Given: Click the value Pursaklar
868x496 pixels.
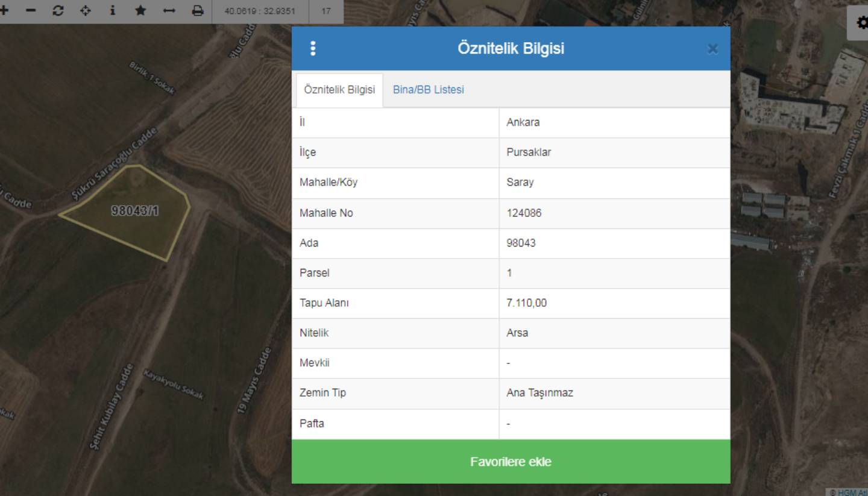Looking at the screenshot, I should tap(529, 152).
